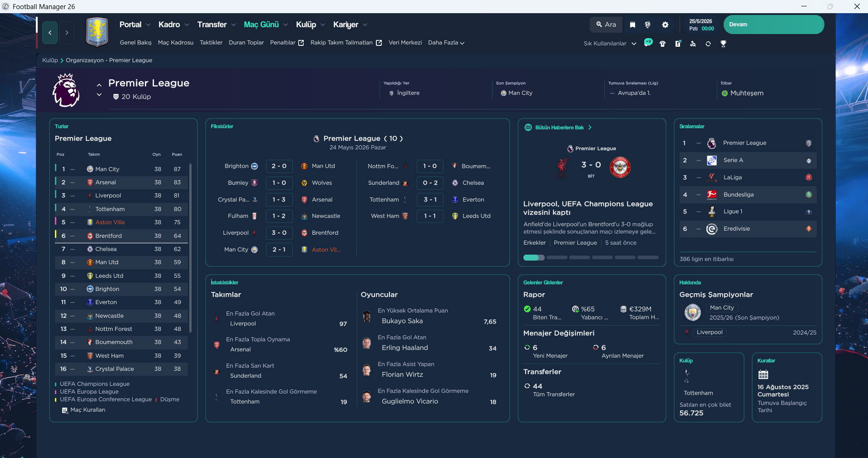
Task: Click the squad shirt shortcut icon
Action: tap(663, 44)
